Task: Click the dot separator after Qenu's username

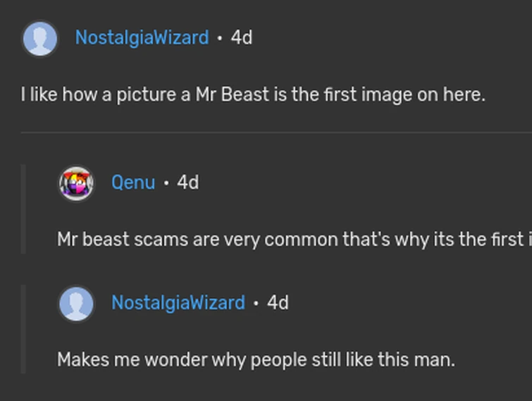Action: [x=166, y=183]
